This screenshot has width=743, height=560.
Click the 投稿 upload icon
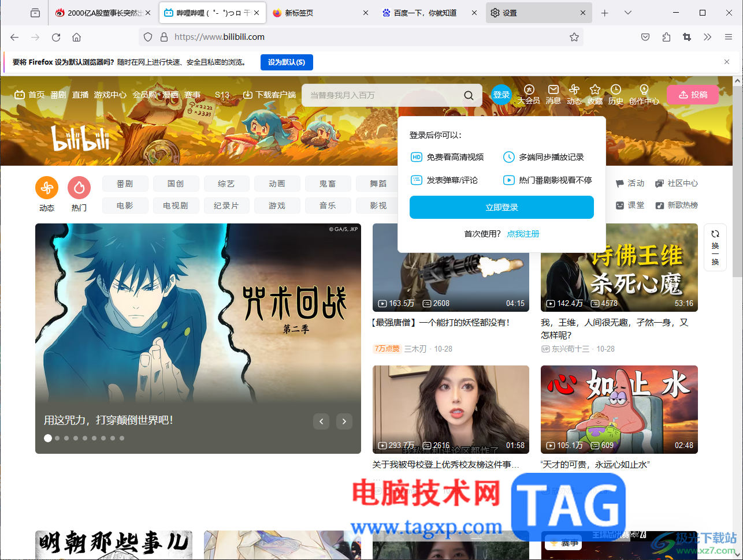pos(692,95)
